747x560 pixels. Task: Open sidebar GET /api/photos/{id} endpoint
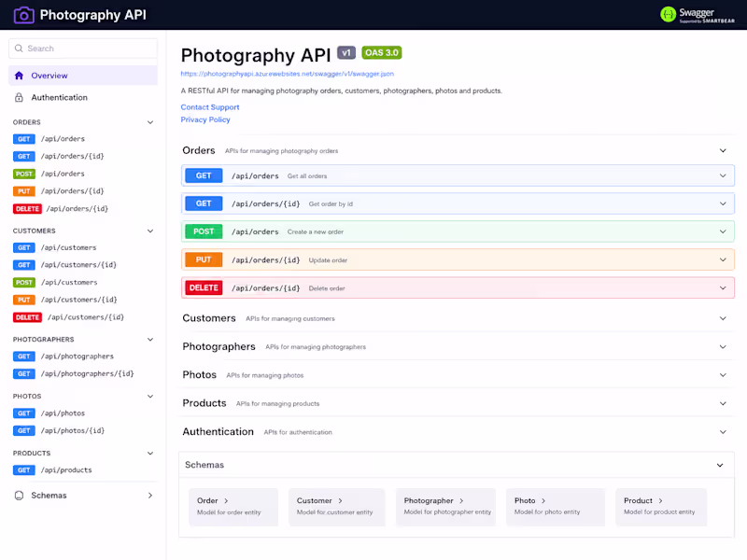click(x=59, y=430)
